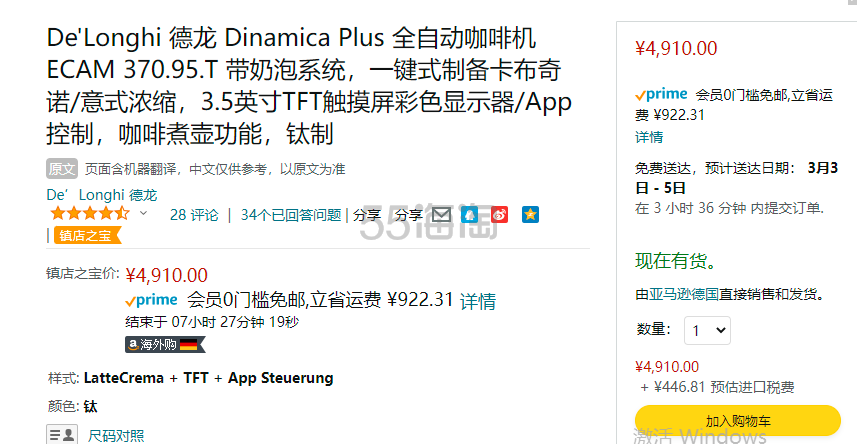Image resolution: width=857 pixels, height=444 pixels.
Task: Share the product via email envelope icon
Action: click(442, 214)
